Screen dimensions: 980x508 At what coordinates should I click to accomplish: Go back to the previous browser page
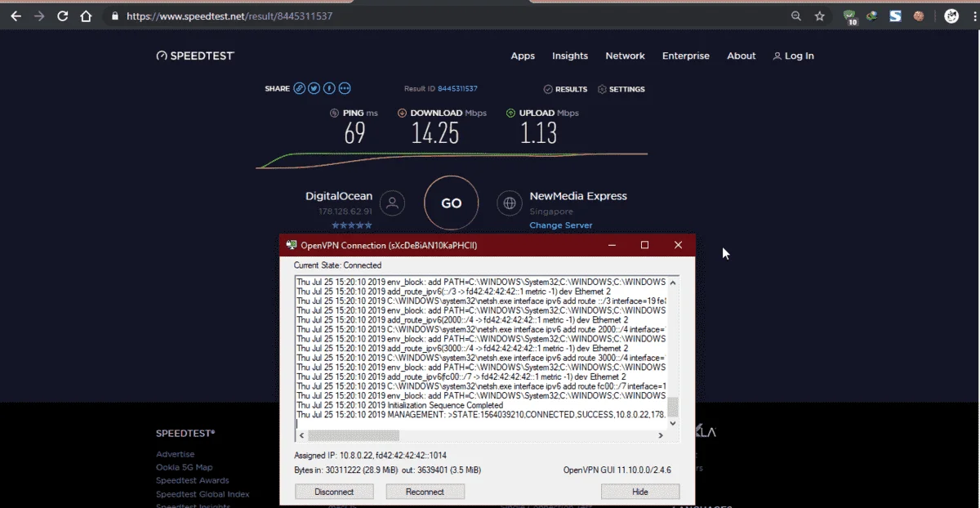pos(16,16)
